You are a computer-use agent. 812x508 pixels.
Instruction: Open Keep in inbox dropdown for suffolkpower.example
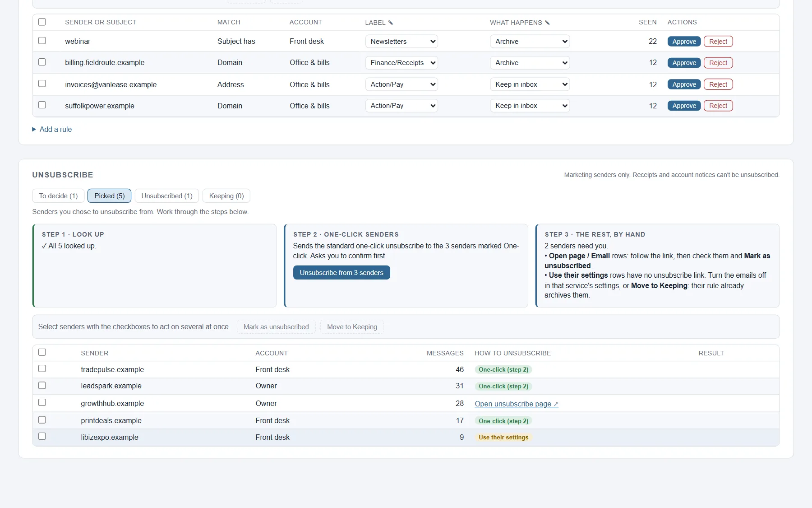(530, 106)
